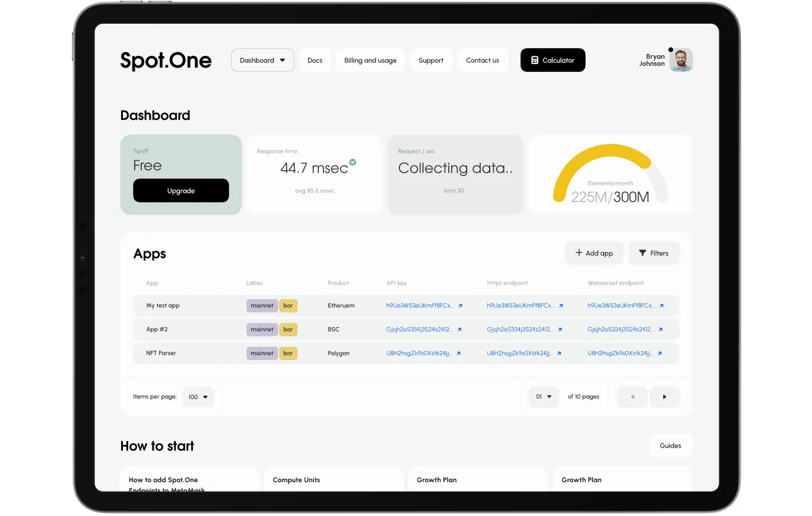Select the NFT Parser row name
This screenshot has height=516, width=812.
161,353
